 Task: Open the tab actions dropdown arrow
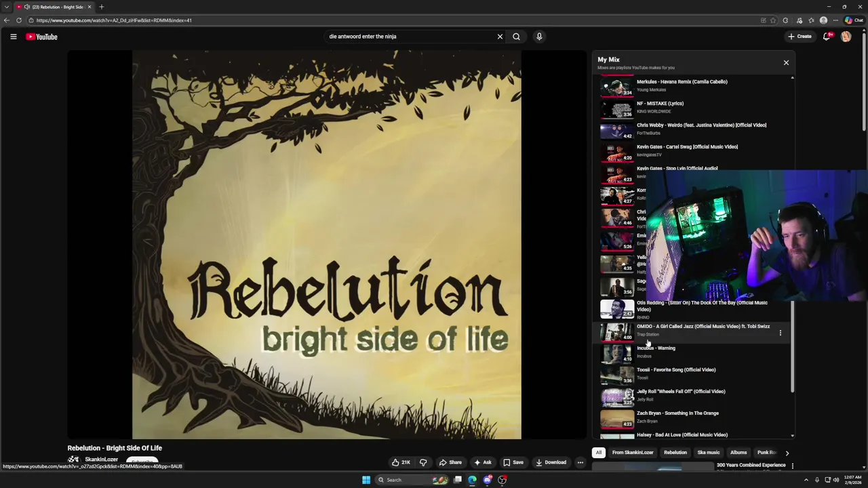pos(7,7)
